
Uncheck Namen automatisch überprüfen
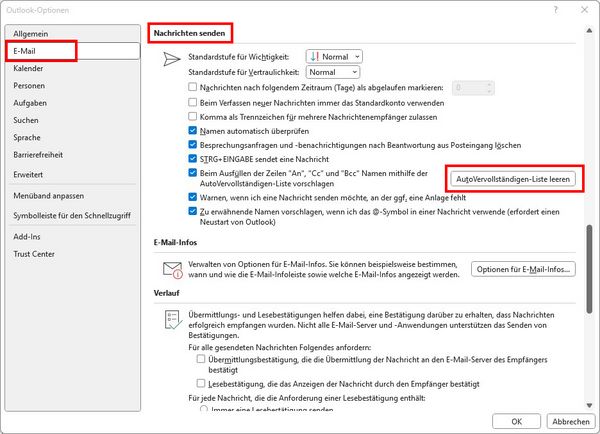(x=192, y=131)
